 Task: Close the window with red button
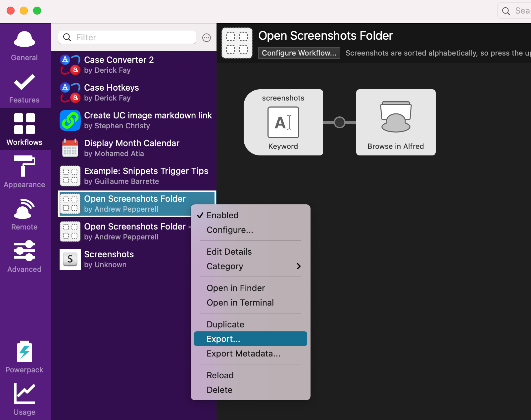11,11
